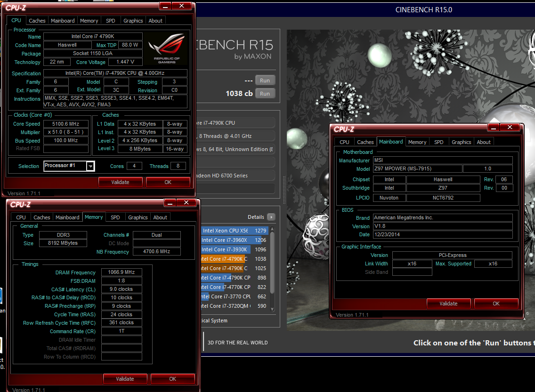Click the Manufacturer field MSI

tap(443, 160)
